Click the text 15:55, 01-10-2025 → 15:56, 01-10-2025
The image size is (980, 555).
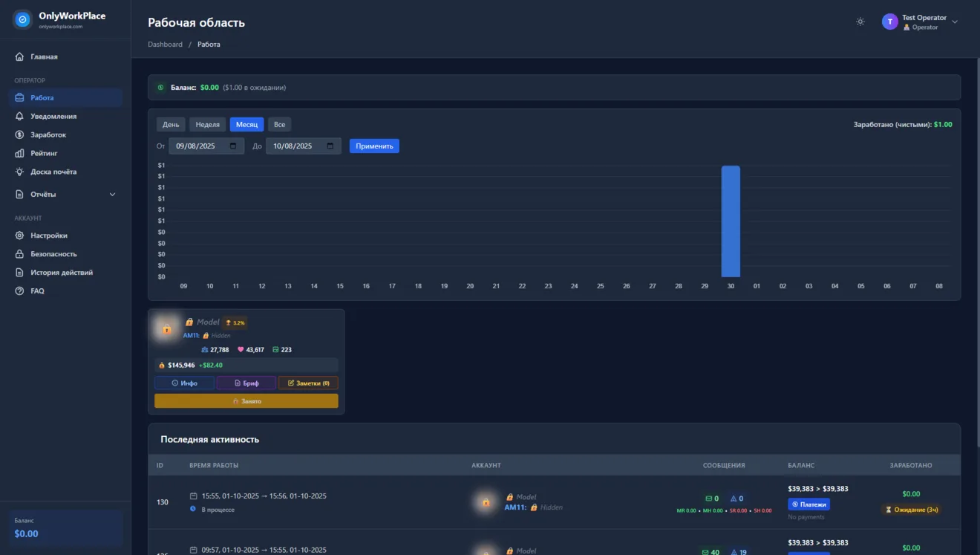(264, 496)
